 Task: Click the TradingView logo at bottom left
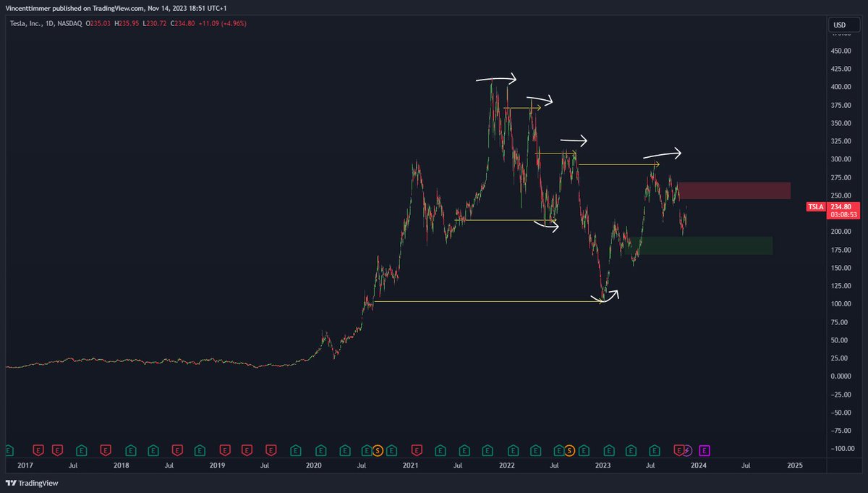[32, 483]
